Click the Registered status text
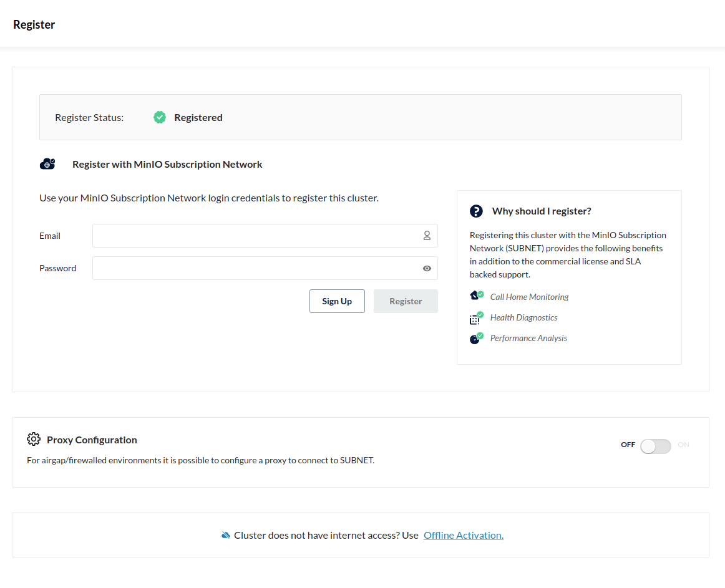Screen dimensions: 725x588 [198, 117]
